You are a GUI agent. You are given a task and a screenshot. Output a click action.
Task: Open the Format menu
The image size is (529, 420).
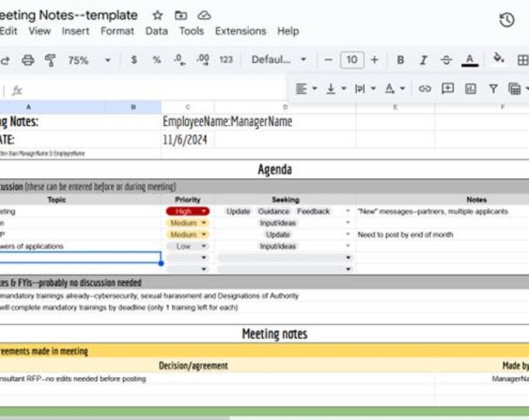coord(117,31)
